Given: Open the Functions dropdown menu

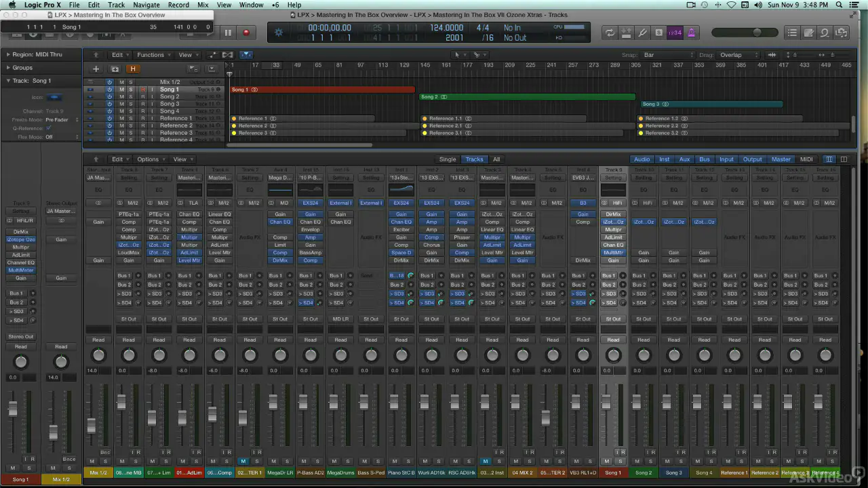Looking at the screenshot, I should pos(153,55).
